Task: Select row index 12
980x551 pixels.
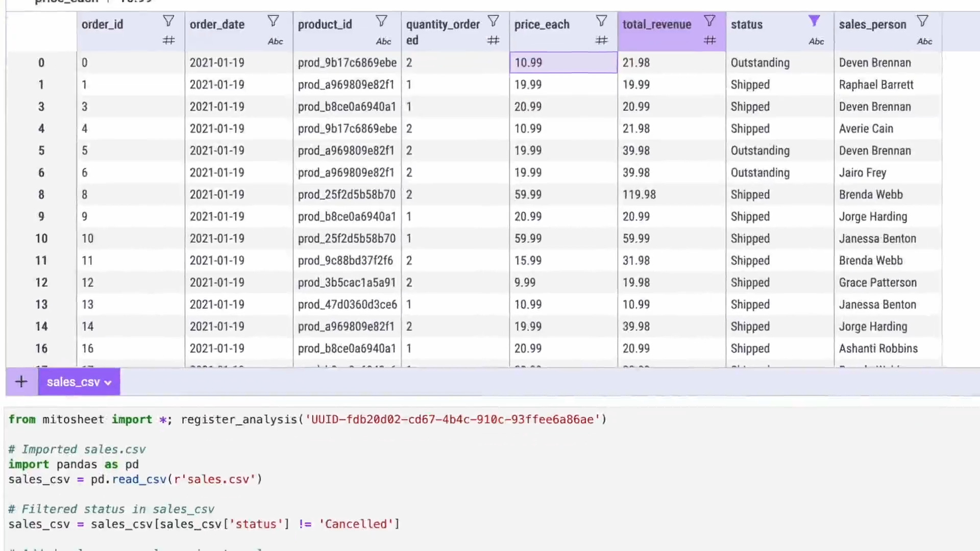Action: tap(41, 283)
